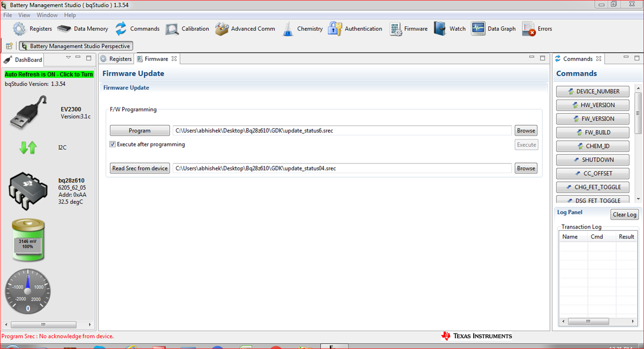Screen dimensions: 644x349
Task: Send the CHG_FET_TOGGLE command
Action: click(x=593, y=187)
